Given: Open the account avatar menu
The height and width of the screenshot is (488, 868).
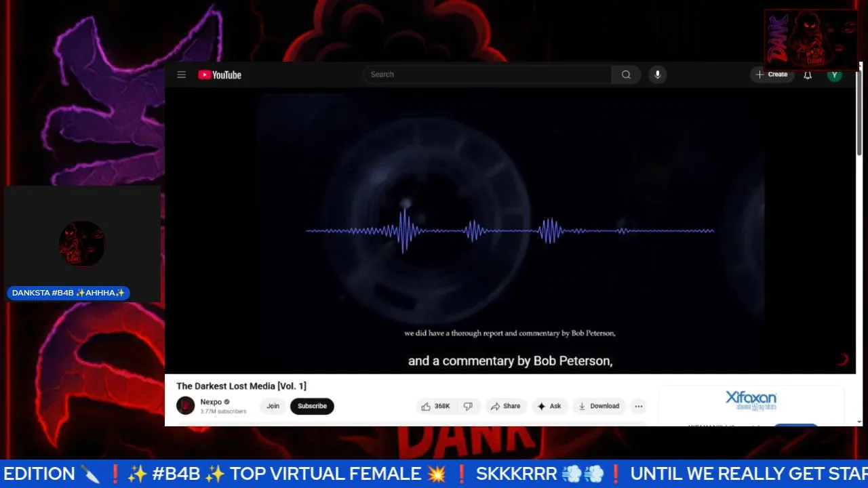Looking at the screenshot, I should point(835,75).
